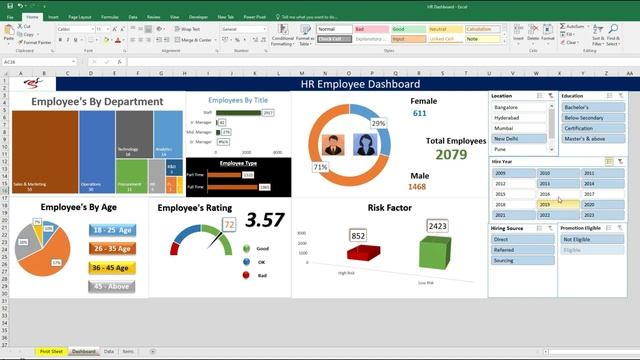Viewport: 640px width, 360px height.
Task: Switch to the Insert tab
Action: point(53,17)
